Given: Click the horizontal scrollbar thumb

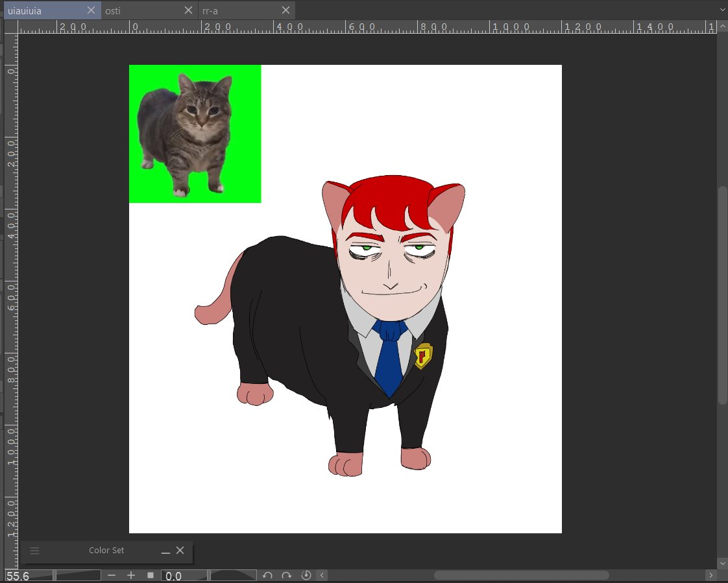Looking at the screenshot, I should 522,576.
